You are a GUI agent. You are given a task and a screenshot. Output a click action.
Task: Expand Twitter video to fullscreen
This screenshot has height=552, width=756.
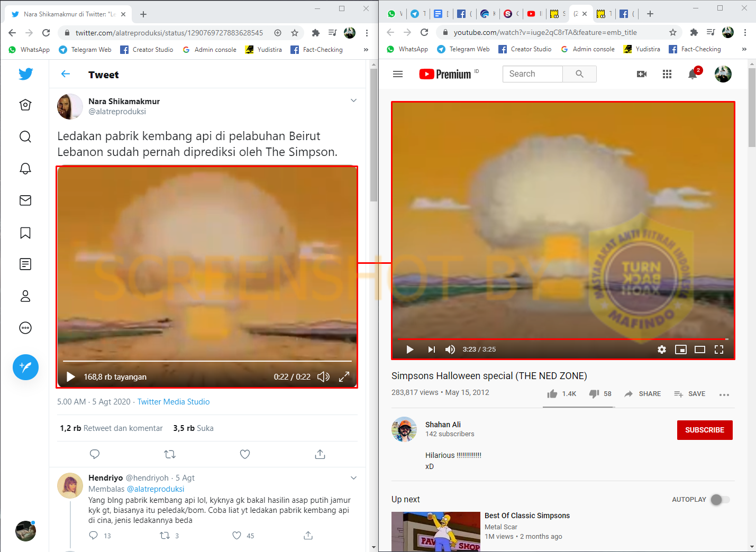(x=344, y=376)
